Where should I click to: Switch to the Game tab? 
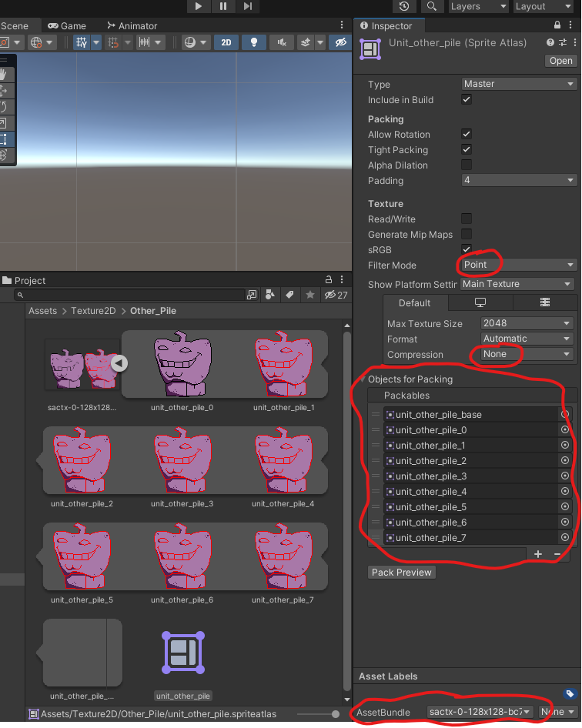click(67, 25)
